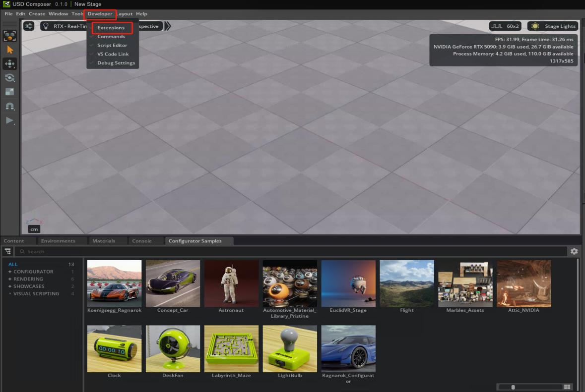Screen dimensions: 585x392
Task: Click the NVIDIA GeForce RTX 5090 memory line
Action: [x=503, y=47]
